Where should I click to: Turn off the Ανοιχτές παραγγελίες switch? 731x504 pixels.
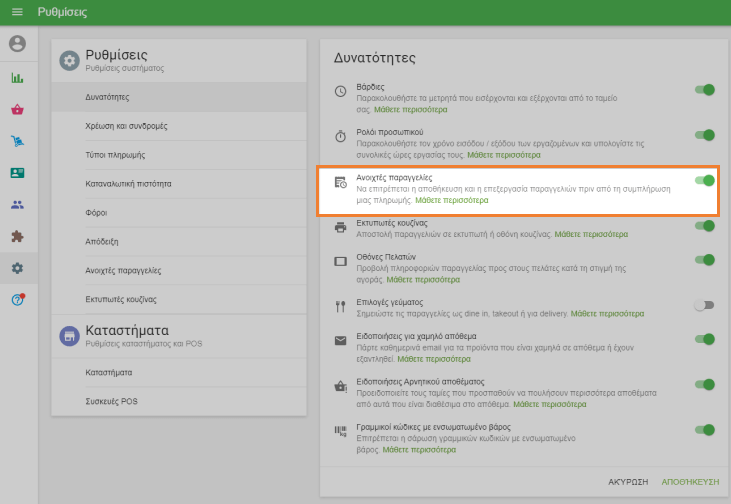tap(705, 181)
